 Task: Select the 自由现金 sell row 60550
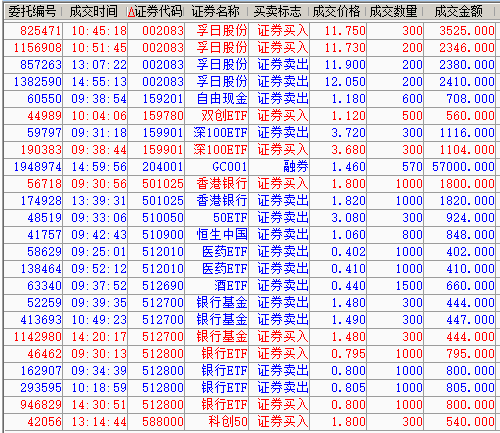click(250, 99)
